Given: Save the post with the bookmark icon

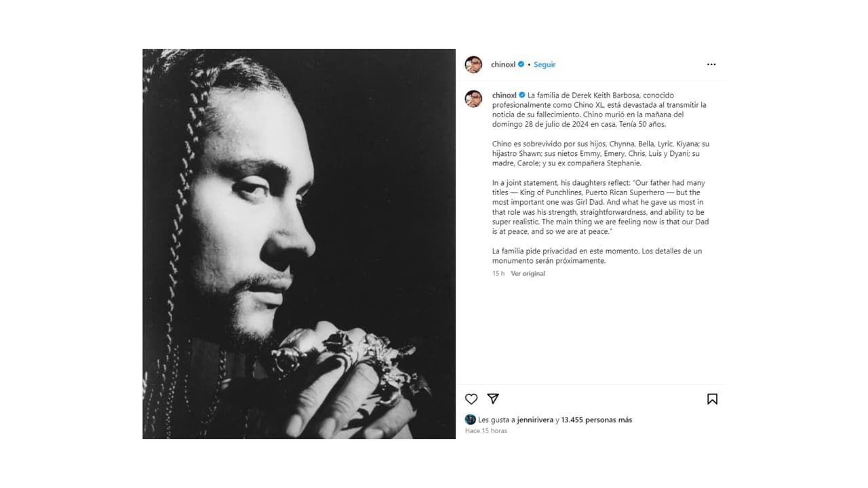Looking at the screenshot, I should (712, 399).
